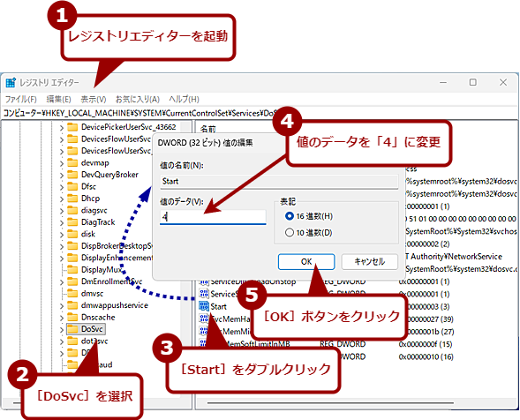Click the 値のデータ(V) input field
The height and width of the screenshot is (420, 520).
point(213,217)
